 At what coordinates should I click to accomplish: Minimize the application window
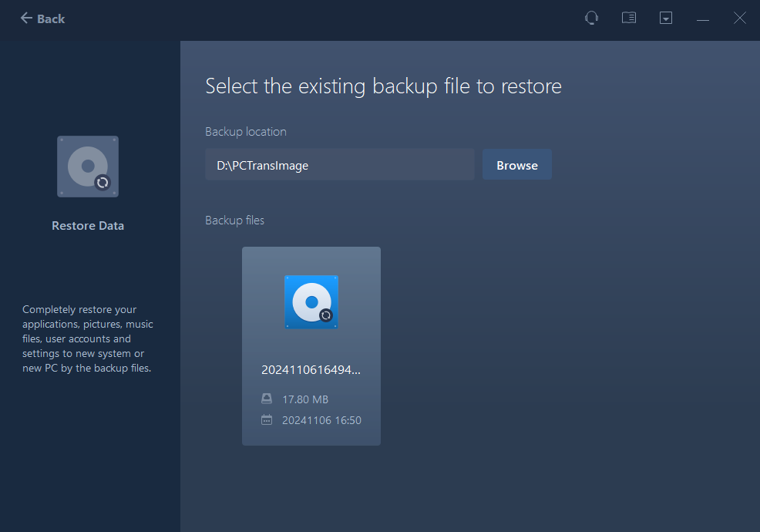pyautogui.click(x=703, y=20)
